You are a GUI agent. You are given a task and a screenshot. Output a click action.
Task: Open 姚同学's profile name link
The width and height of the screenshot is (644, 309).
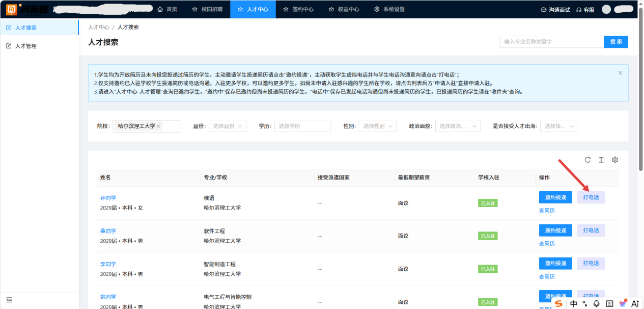(108, 297)
